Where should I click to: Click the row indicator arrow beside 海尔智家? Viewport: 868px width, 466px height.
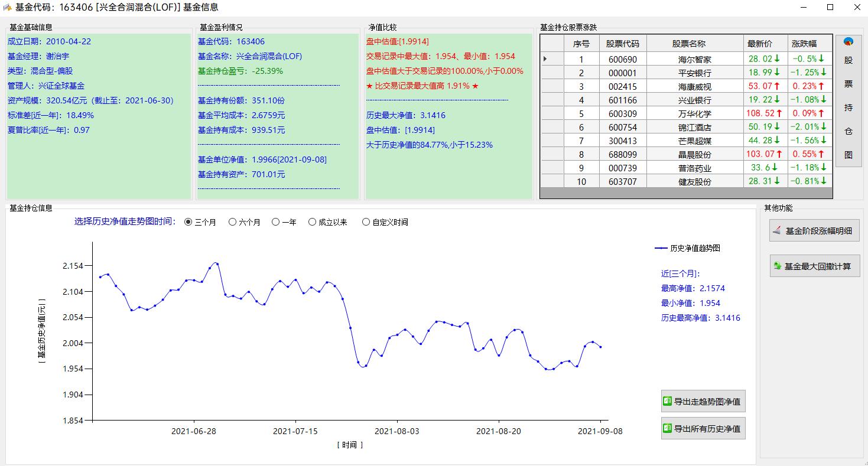(x=545, y=58)
